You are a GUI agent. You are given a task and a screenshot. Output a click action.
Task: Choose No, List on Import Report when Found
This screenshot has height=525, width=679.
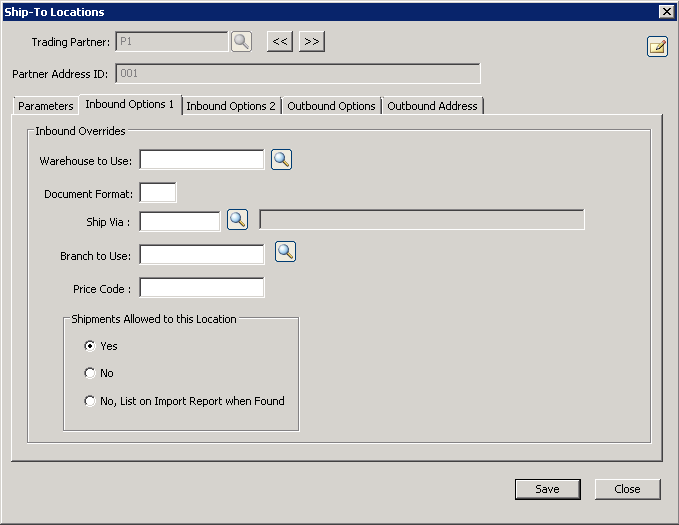pyautogui.click(x=91, y=401)
